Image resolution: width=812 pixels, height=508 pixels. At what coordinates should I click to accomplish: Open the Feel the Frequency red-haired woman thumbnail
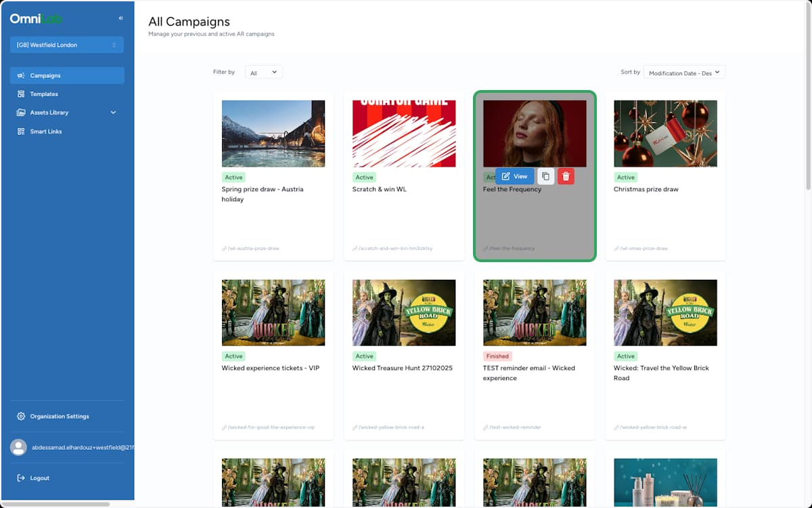pyautogui.click(x=535, y=133)
